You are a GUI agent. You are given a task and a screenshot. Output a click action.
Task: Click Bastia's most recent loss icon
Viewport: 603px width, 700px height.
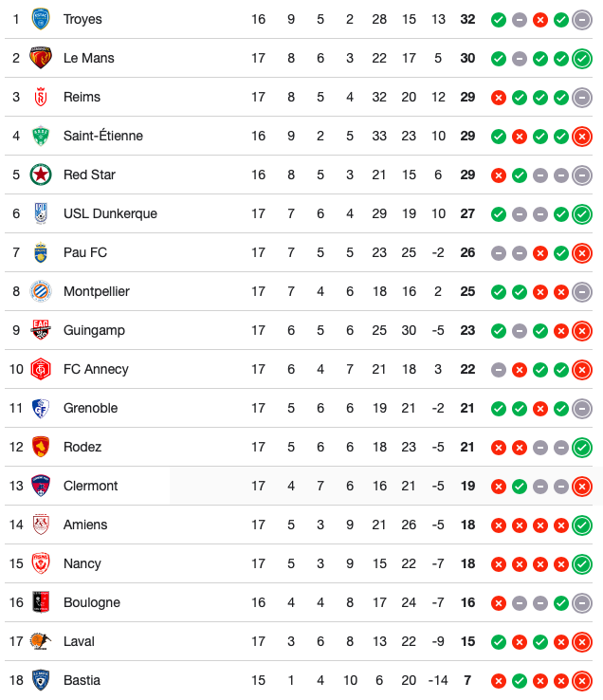click(x=582, y=681)
